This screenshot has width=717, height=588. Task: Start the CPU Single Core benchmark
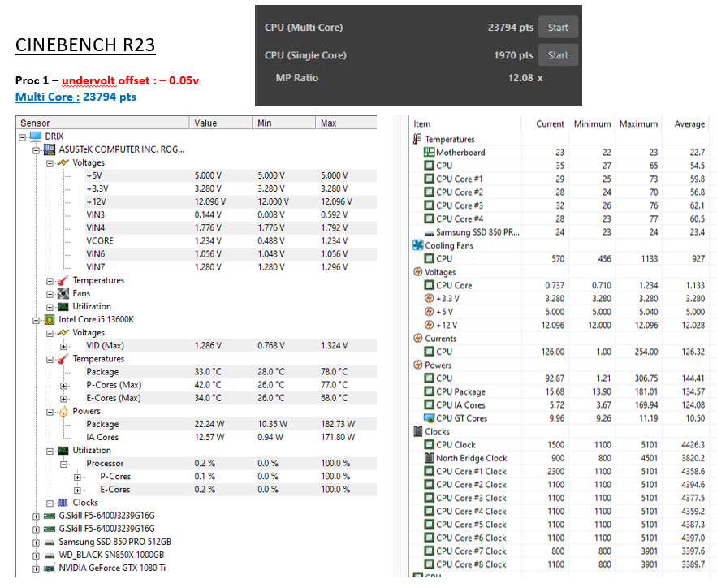pos(558,55)
